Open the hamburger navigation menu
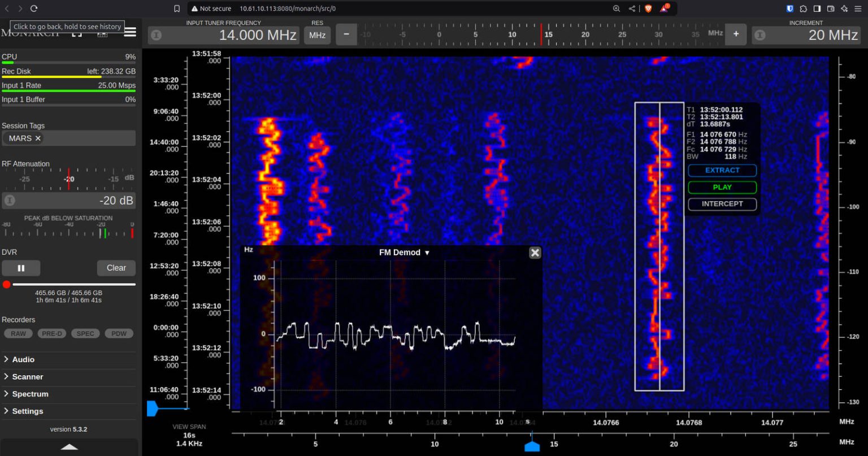This screenshot has width=868, height=456. point(129,32)
